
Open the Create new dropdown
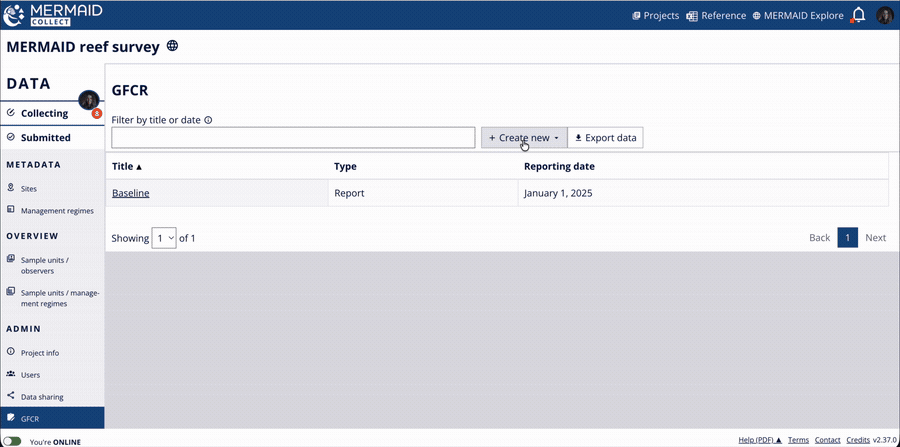tap(524, 138)
